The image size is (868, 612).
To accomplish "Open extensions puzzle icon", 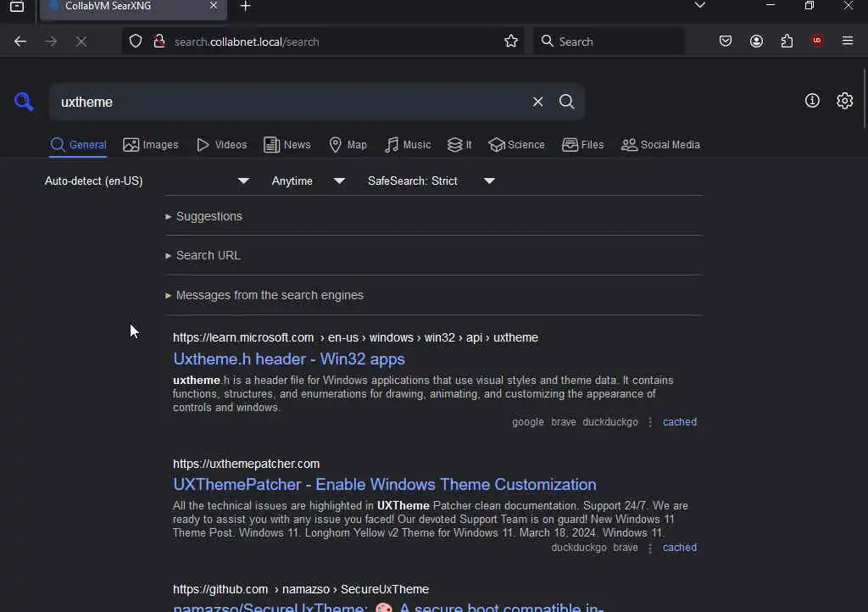I will [x=787, y=42].
